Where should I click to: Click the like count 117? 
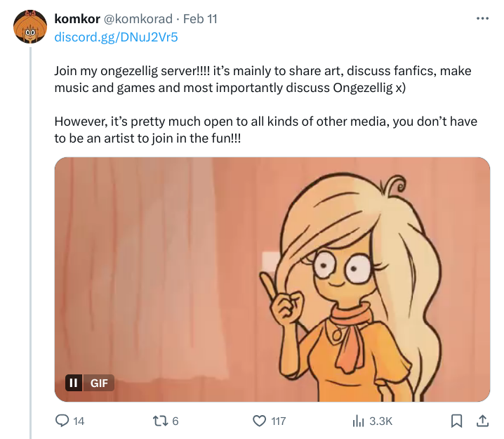point(278,421)
